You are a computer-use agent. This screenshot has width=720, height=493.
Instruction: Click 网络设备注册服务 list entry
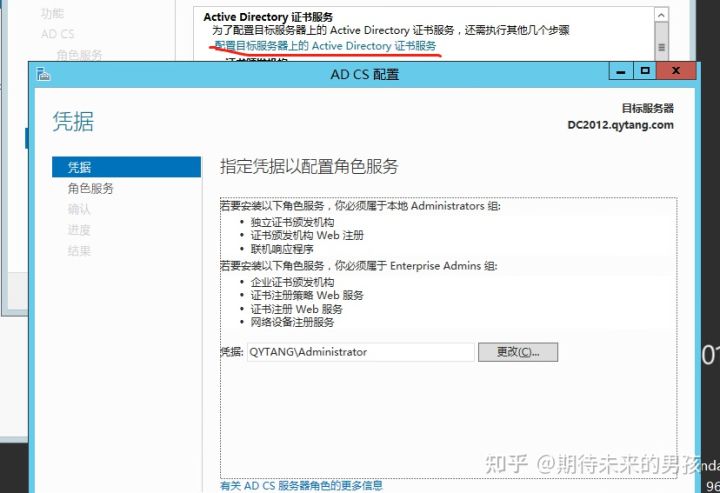[x=292, y=322]
